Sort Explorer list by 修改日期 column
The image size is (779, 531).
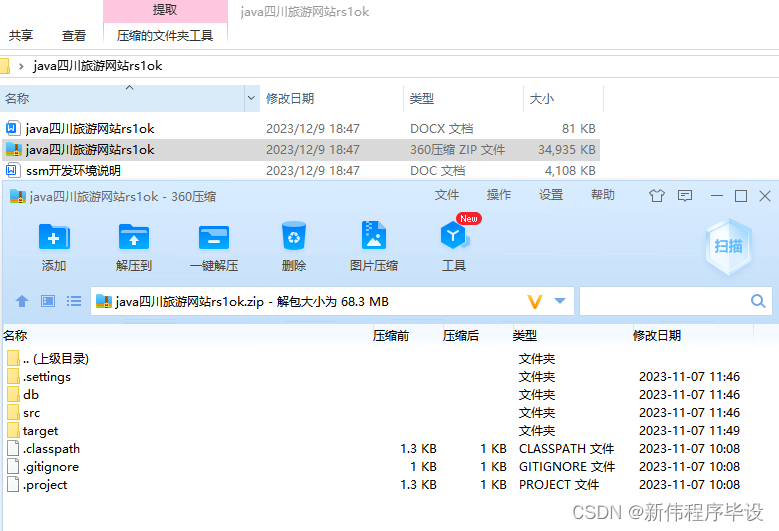[x=331, y=98]
